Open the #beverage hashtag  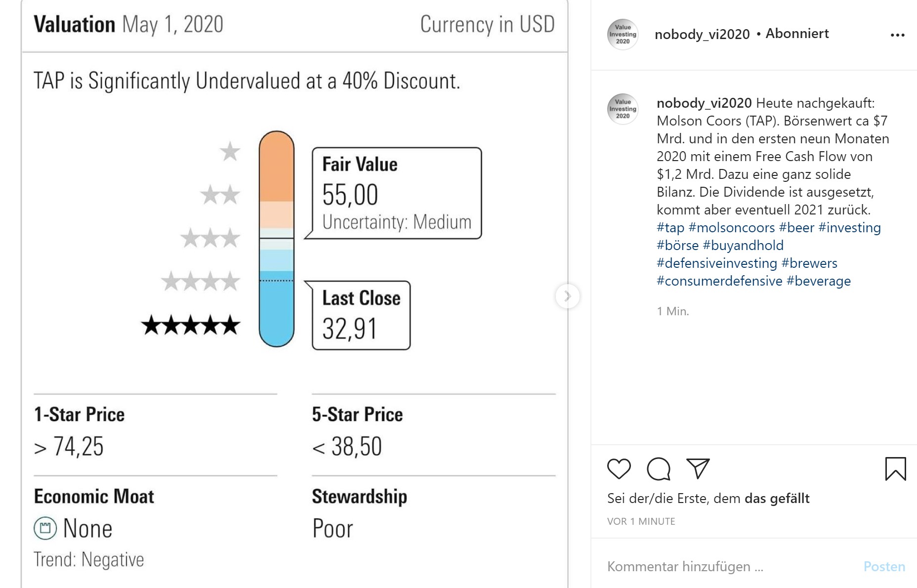click(x=819, y=281)
